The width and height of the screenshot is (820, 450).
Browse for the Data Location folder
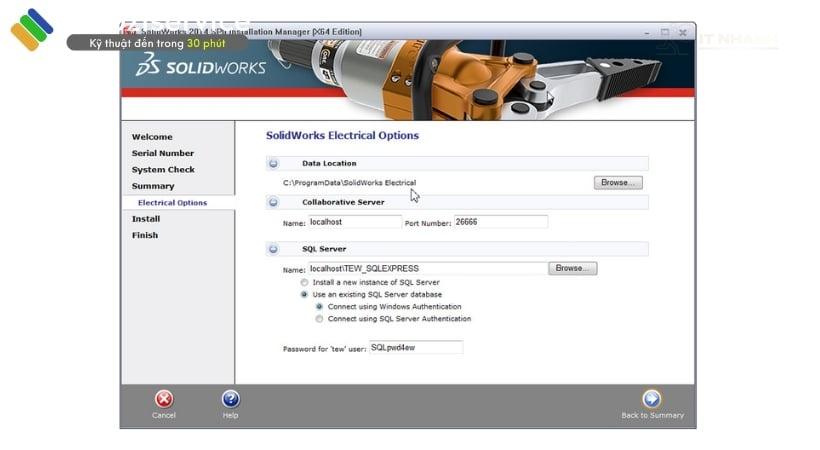click(x=618, y=183)
